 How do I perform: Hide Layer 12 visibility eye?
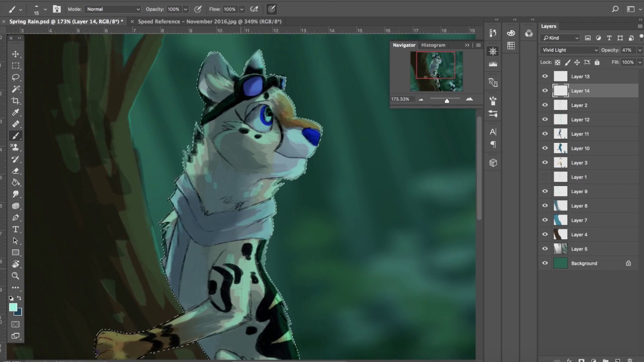coord(545,120)
